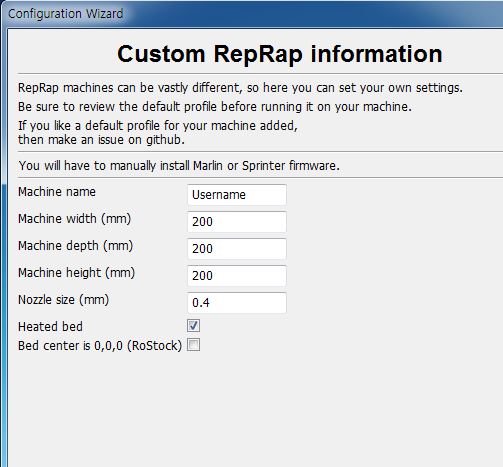Click the word github in the description
Viewport: 503px width, 467px height.
[x=165, y=140]
